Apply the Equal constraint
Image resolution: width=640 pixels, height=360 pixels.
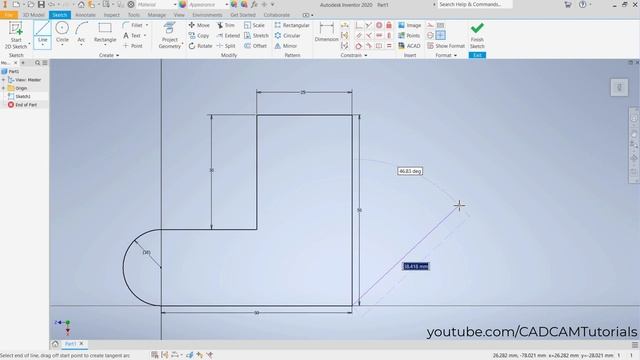(x=389, y=46)
